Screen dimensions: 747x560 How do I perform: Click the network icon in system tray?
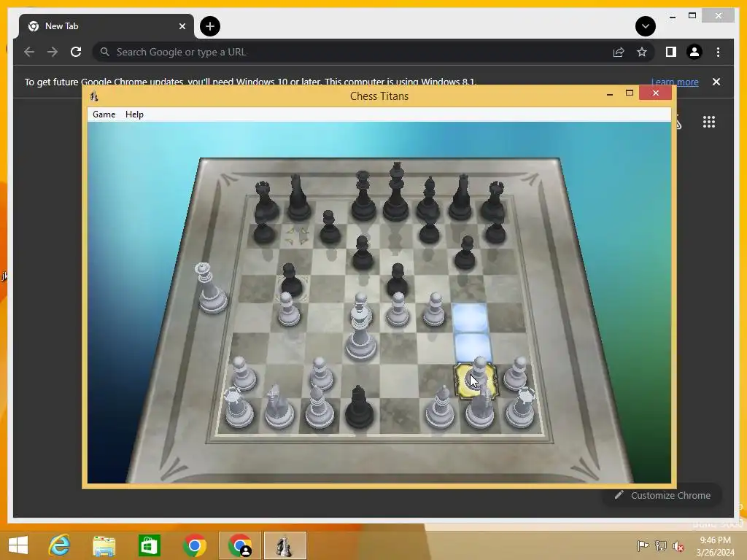pos(660,545)
